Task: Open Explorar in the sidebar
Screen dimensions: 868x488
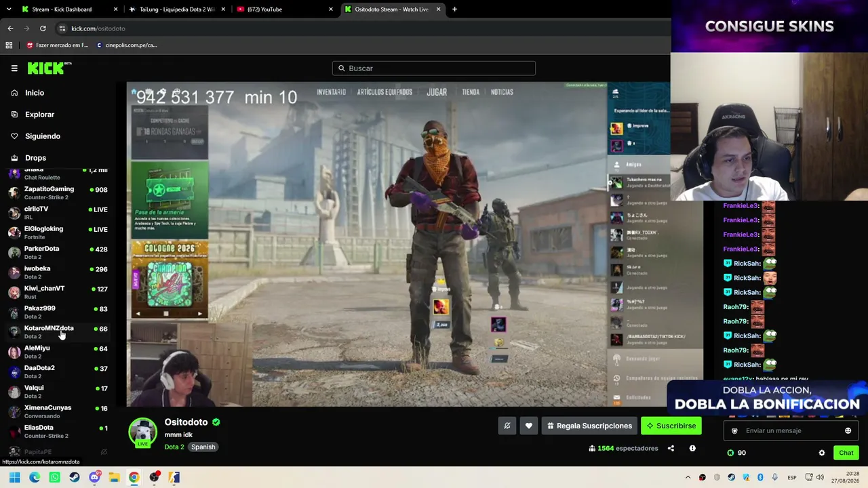Action: pyautogui.click(x=39, y=115)
